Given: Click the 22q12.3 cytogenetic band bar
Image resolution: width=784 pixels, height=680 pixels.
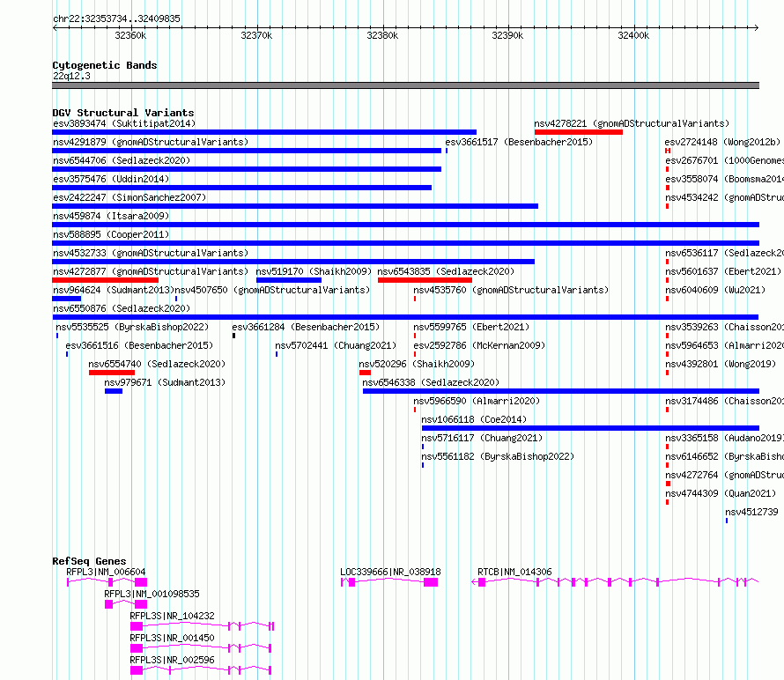Looking at the screenshot, I should 405,85.
